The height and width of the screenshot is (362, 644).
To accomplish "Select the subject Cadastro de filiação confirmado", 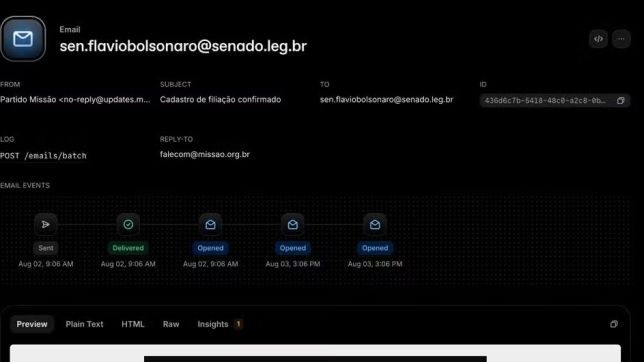I will [221, 99].
